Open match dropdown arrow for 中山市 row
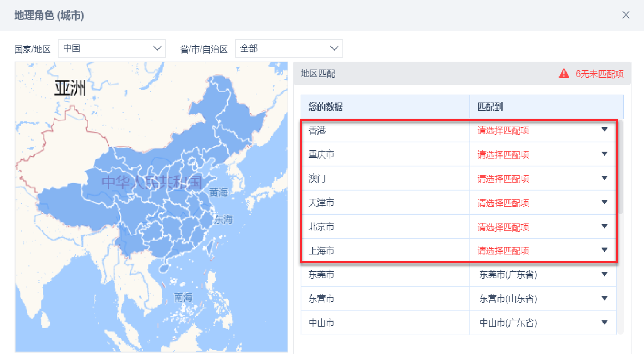This screenshot has width=644, height=354. coord(604,322)
